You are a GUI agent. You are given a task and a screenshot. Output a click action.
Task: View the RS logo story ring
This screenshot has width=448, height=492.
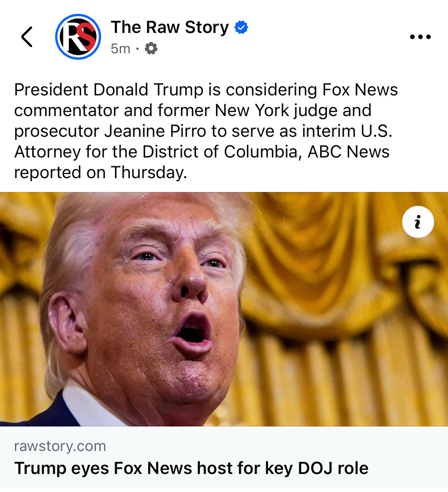78,37
